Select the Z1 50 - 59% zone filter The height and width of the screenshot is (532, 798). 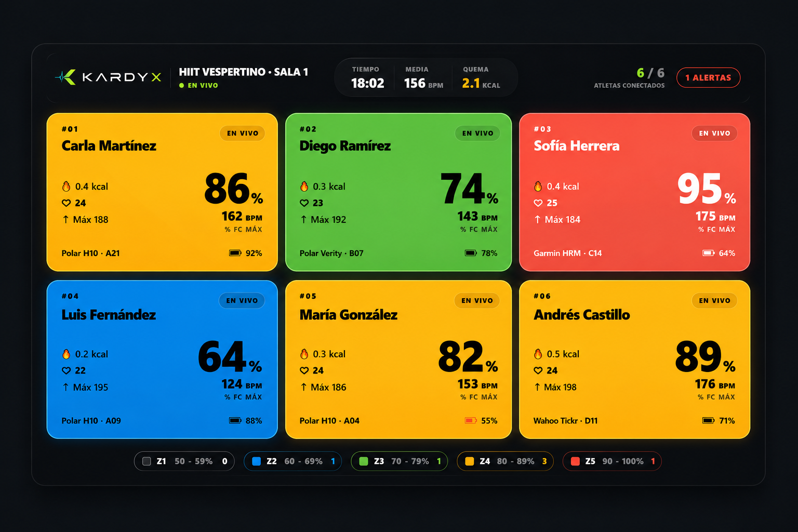184,461
